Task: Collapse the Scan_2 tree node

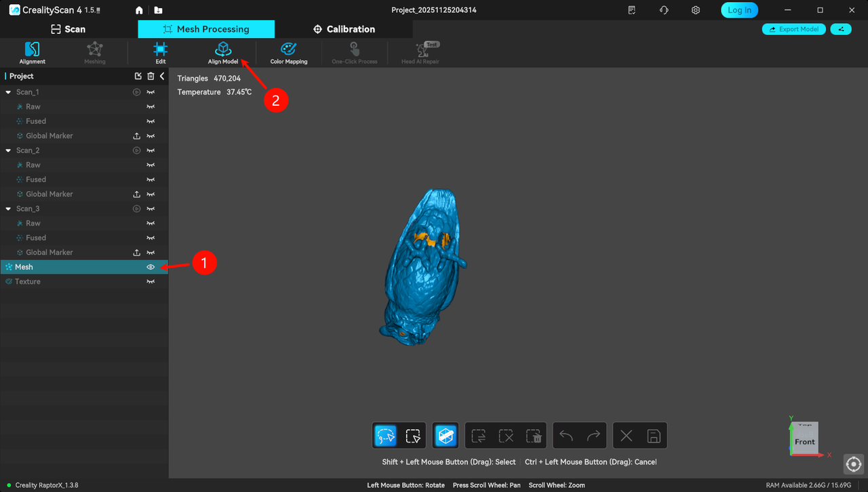Action: [x=8, y=150]
